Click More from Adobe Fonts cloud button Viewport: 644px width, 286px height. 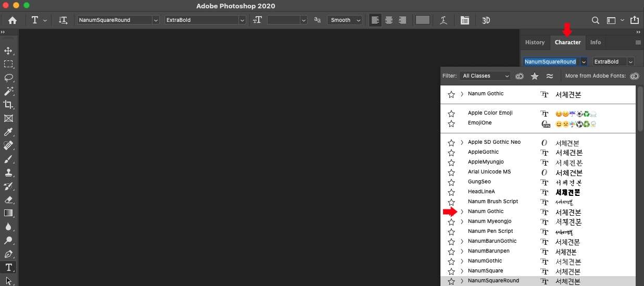click(634, 76)
